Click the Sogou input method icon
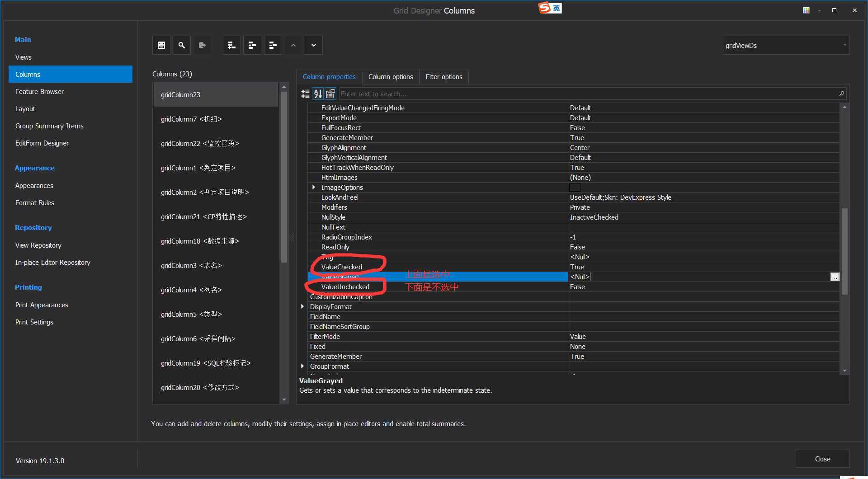This screenshot has height=479, width=868. click(x=550, y=8)
